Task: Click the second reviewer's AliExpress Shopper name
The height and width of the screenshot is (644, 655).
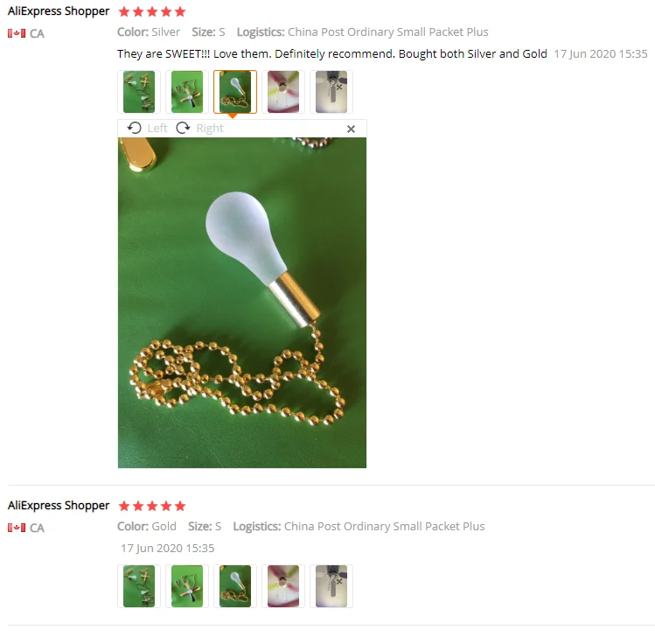Action: [x=59, y=506]
